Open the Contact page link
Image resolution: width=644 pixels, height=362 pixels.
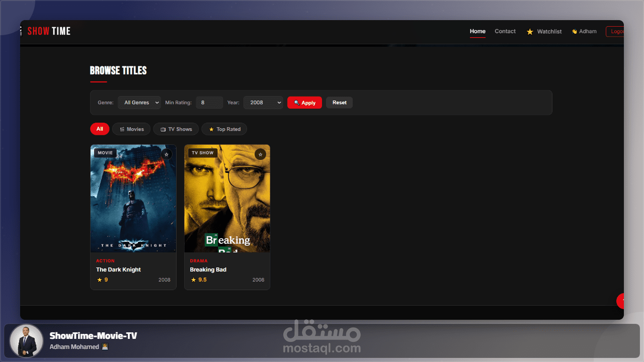tap(505, 31)
